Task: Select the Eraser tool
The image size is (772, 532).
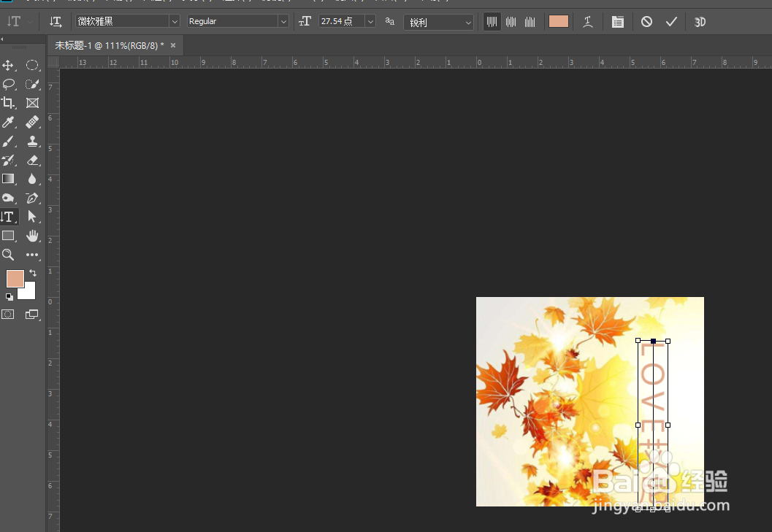Action: coord(32,160)
